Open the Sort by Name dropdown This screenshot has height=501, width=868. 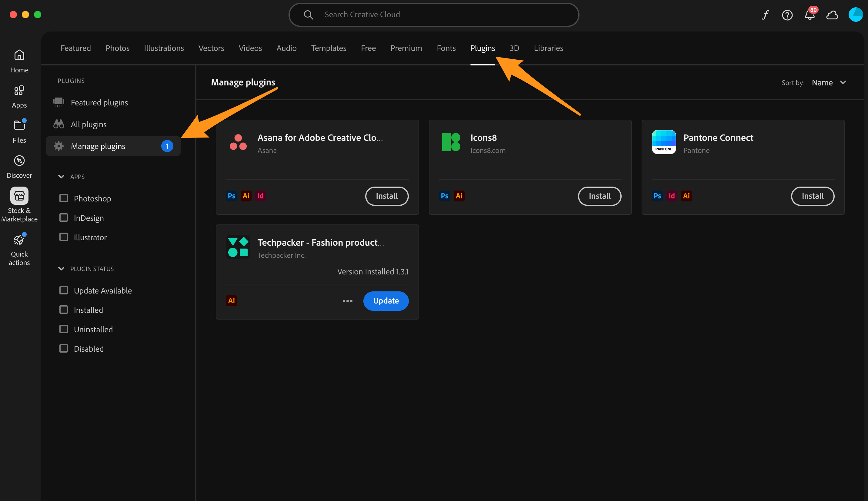coord(829,83)
